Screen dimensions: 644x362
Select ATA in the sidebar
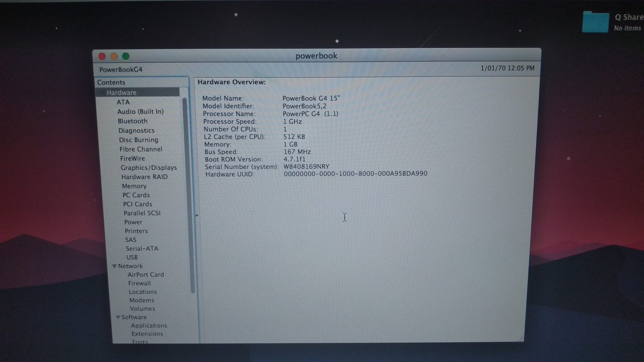(x=123, y=102)
